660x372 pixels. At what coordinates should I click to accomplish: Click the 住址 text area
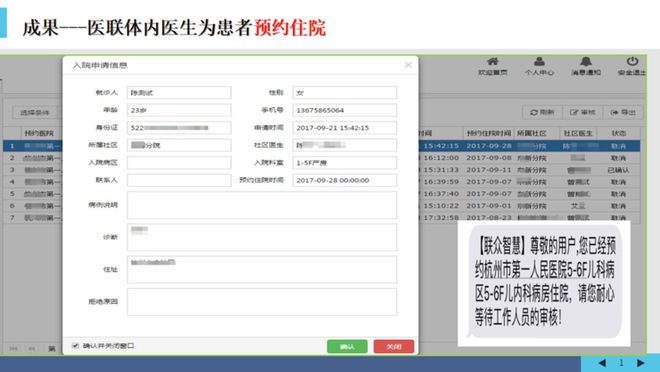tap(262, 269)
